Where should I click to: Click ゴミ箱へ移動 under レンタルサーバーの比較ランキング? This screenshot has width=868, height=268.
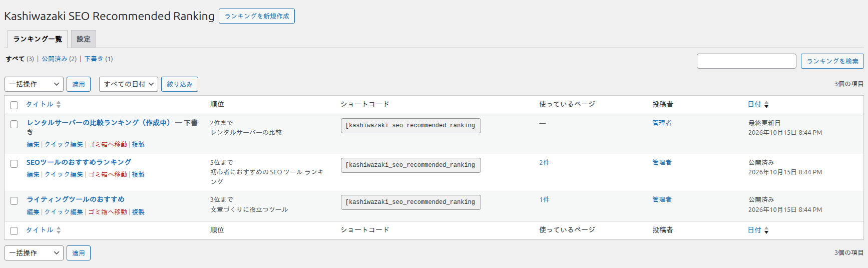[x=108, y=144]
